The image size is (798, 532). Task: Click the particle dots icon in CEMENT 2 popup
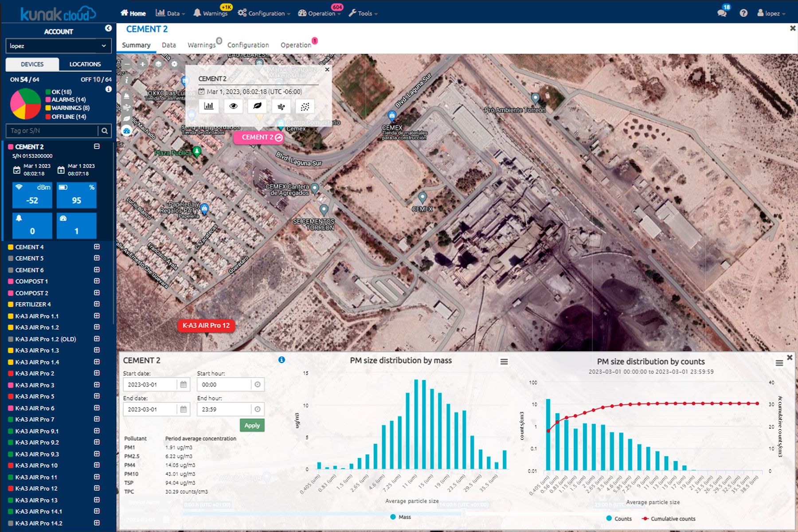(305, 106)
